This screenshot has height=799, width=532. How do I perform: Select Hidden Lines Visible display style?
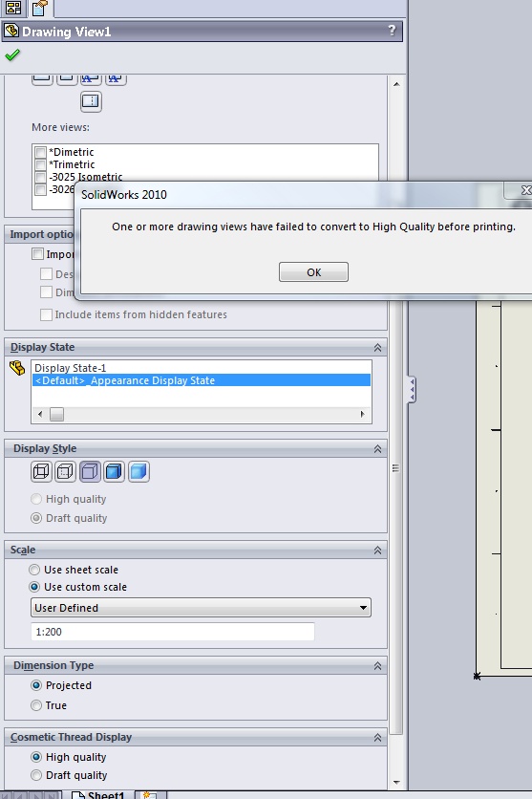click(65, 472)
